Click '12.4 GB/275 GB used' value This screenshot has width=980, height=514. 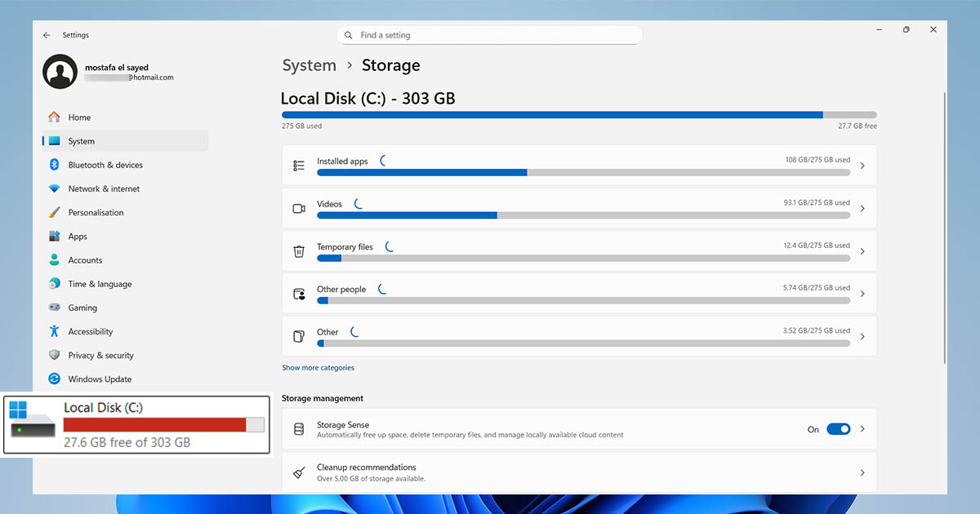tap(817, 245)
